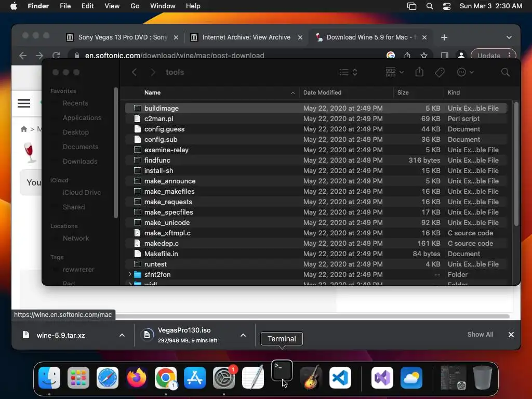Click the Finder Share toolbar icon

(x=419, y=72)
